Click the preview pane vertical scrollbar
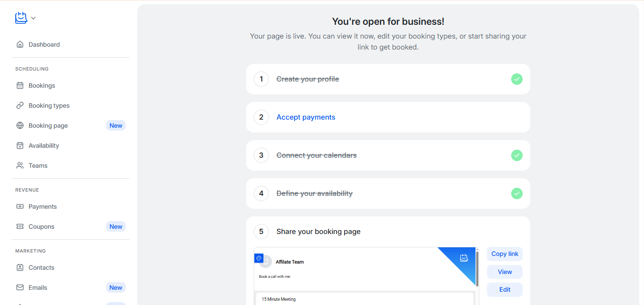Image resolution: width=644 pixels, height=305 pixels. [477, 269]
